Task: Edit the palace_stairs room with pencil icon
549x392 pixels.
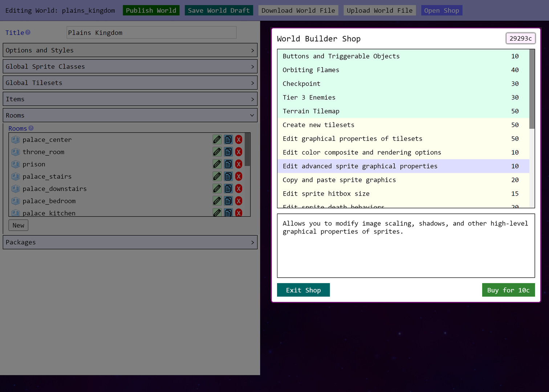Action: click(x=217, y=176)
